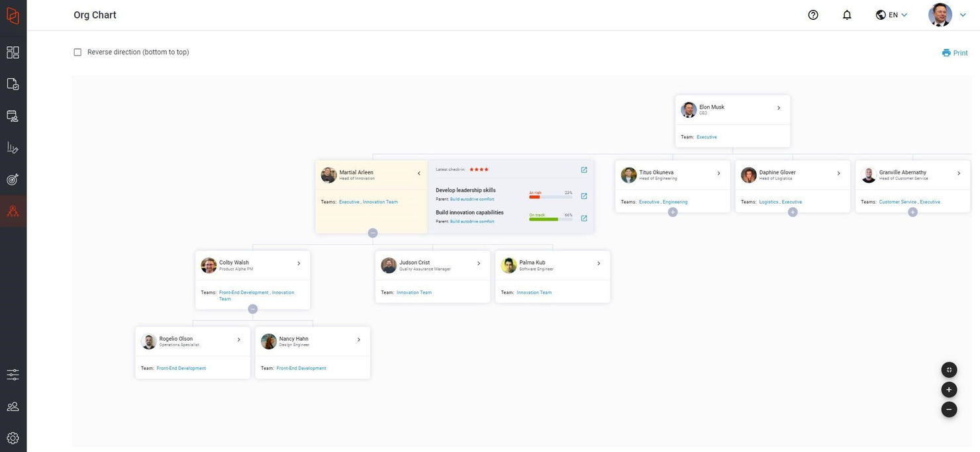Open the reviews document icon in the sidebar
This screenshot has height=452, width=980.
13,83
